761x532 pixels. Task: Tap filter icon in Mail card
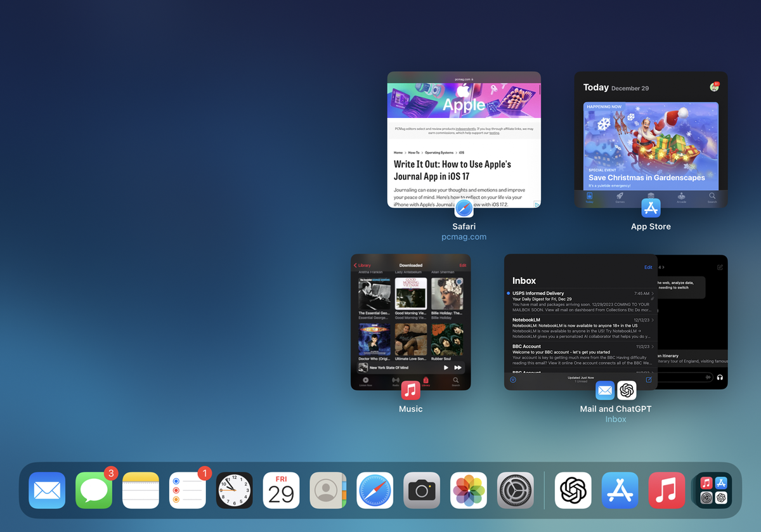pyautogui.click(x=513, y=380)
